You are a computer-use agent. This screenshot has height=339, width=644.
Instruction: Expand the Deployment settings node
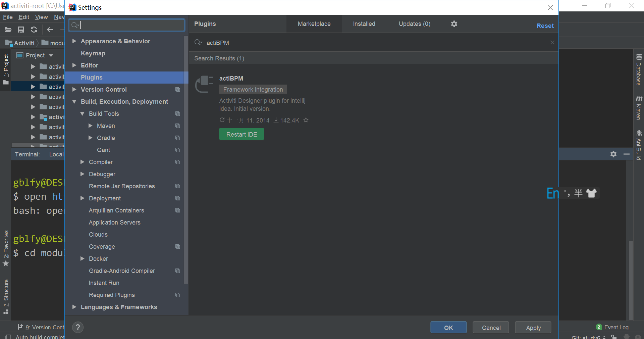click(83, 198)
